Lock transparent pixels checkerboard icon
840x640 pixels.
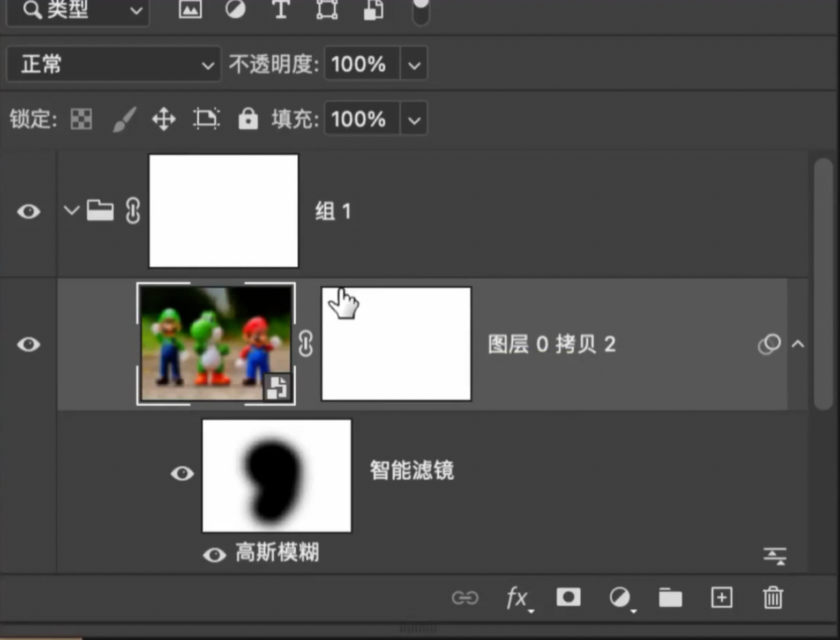pyautogui.click(x=81, y=119)
